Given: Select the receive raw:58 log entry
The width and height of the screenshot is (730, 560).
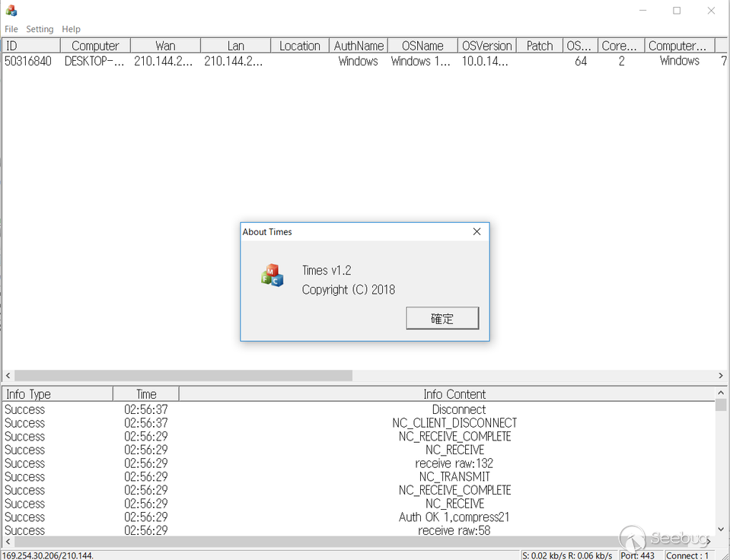Looking at the screenshot, I should [359, 530].
